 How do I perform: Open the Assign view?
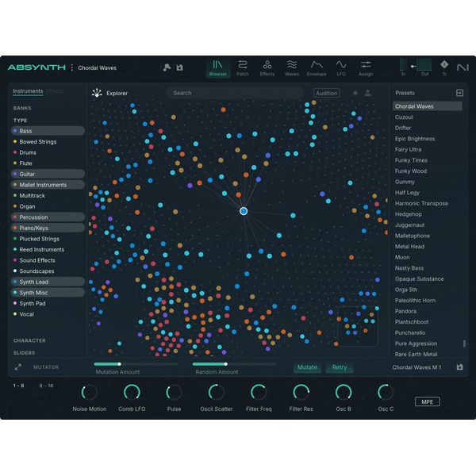(x=366, y=68)
